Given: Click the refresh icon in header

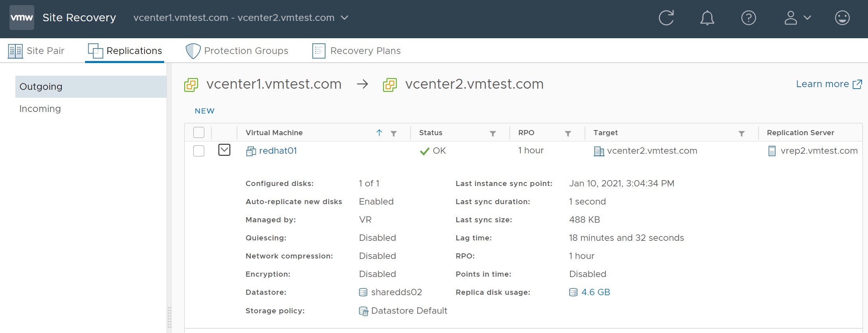Looking at the screenshot, I should [x=666, y=18].
